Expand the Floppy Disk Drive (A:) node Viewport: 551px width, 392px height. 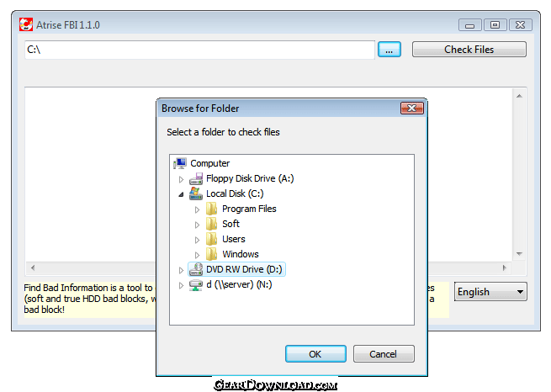[x=181, y=179]
